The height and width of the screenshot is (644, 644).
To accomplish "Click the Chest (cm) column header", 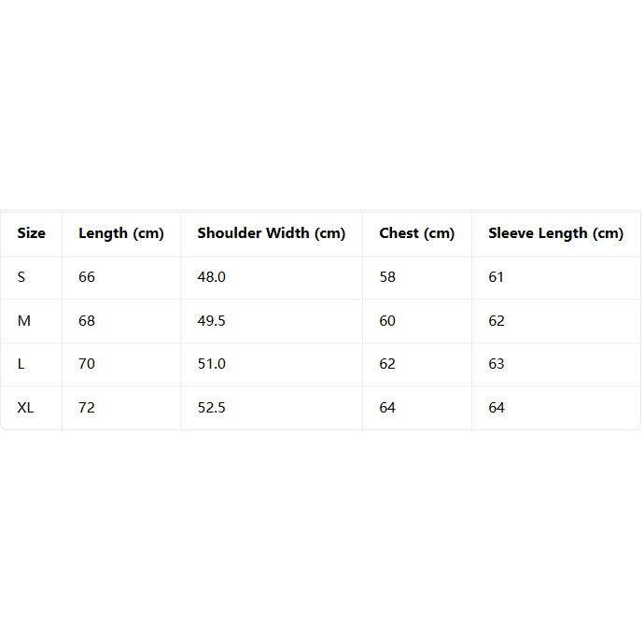I will point(416,233).
